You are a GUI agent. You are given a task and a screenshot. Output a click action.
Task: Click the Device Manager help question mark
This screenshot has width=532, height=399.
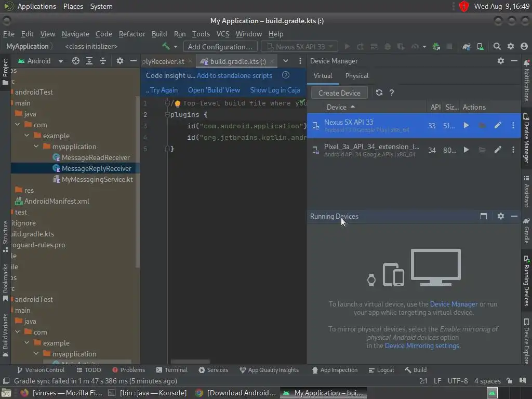(392, 92)
